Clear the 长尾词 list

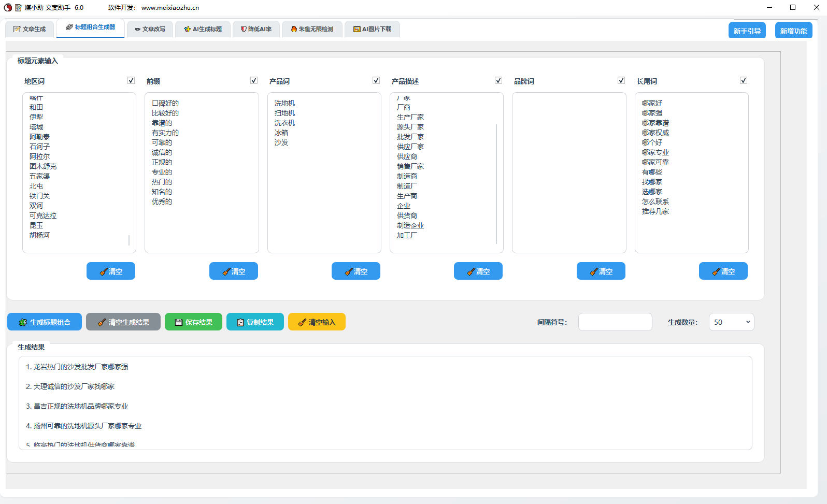[723, 271]
